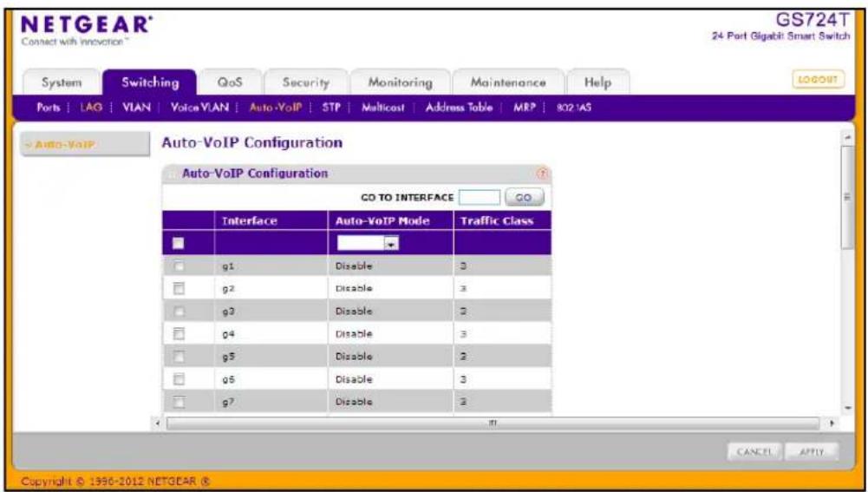Open the LAG submenu
The image size is (868, 492).
91,108
